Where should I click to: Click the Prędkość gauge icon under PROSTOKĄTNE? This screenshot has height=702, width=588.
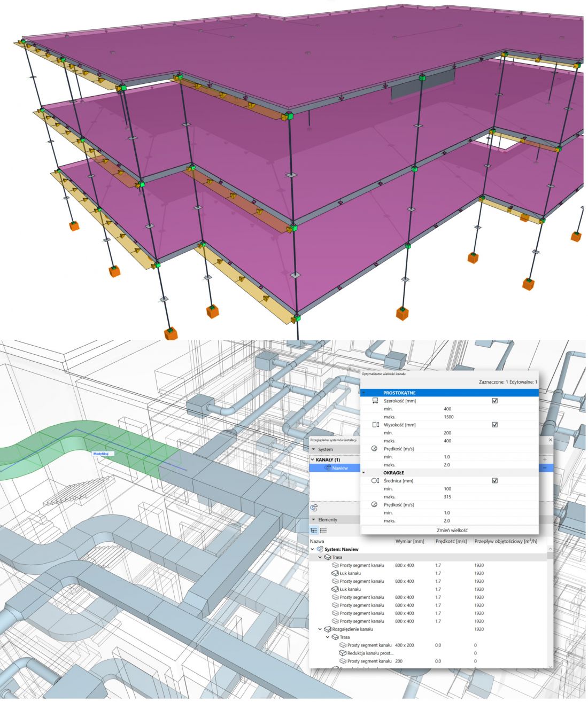coord(375,450)
